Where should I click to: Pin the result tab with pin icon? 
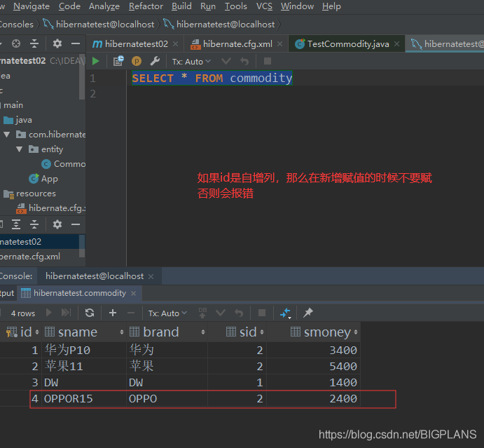click(x=308, y=313)
